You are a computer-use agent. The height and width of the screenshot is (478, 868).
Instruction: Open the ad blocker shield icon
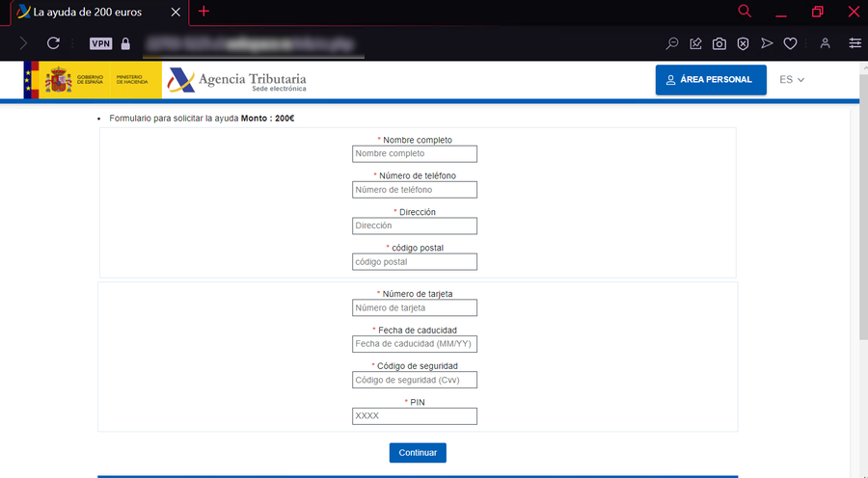click(x=743, y=43)
